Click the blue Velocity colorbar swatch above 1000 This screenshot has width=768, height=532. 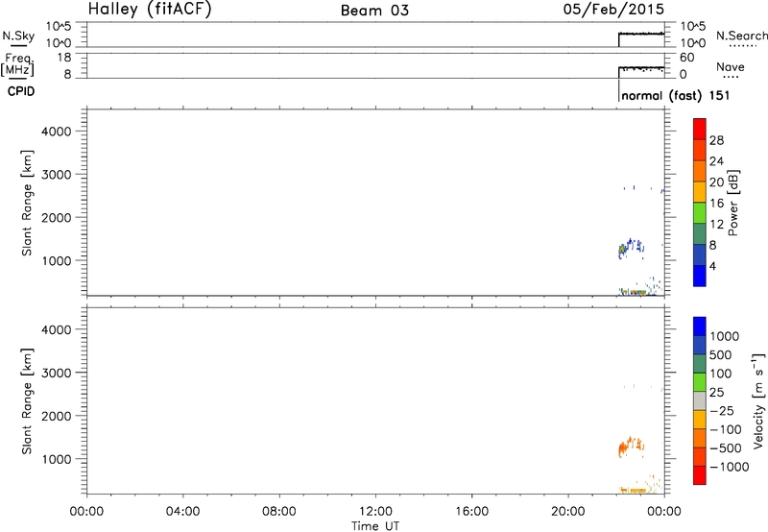700,326
